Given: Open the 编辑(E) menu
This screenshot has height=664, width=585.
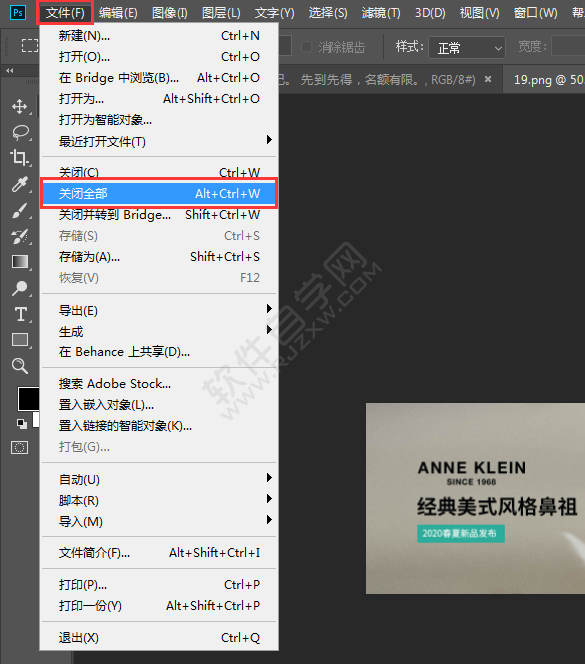Looking at the screenshot, I should 118,13.
